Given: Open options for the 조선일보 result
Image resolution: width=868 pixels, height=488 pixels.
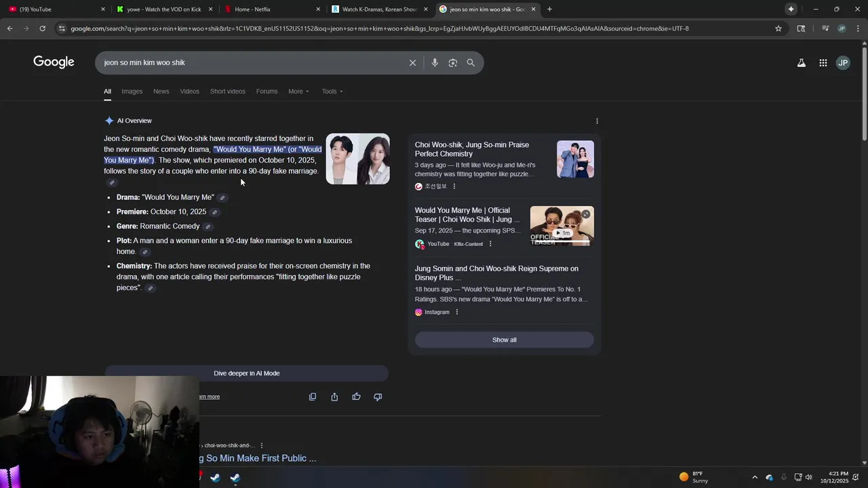Looking at the screenshot, I should [x=454, y=186].
